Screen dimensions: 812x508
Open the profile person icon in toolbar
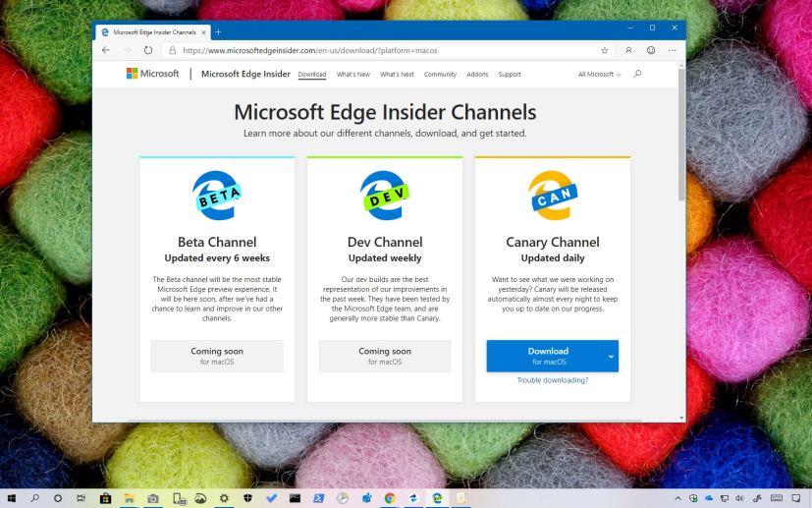coord(628,50)
